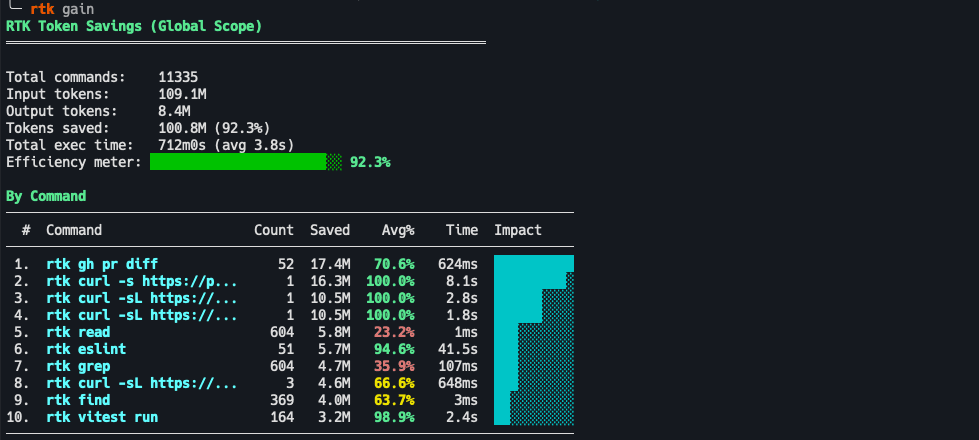Click the 3.2M saved value
979x440 pixels.
(333, 417)
